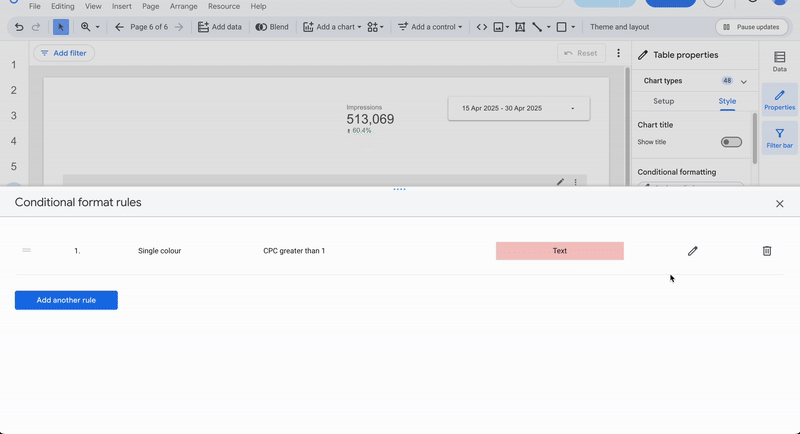Activate the selection mode arrow tool
The width and height of the screenshot is (800, 434).
tap(61, 27)
